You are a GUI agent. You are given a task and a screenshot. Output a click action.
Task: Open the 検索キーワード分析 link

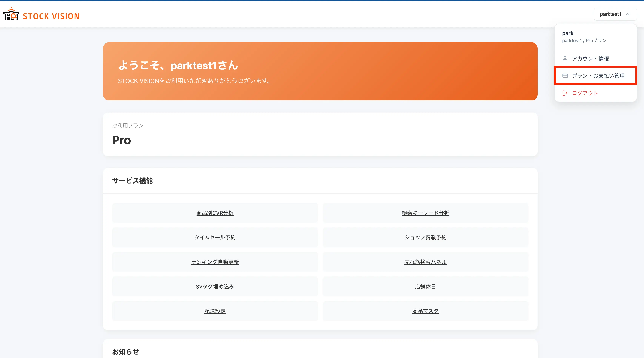click(x=425, y=213)
